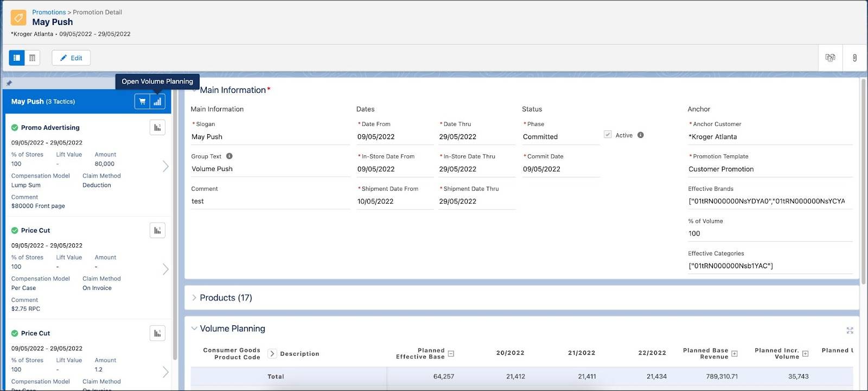Click the expand fullscreen icon in Volume Planning
The height and width of the screenshot is (391, 868).
850,330
